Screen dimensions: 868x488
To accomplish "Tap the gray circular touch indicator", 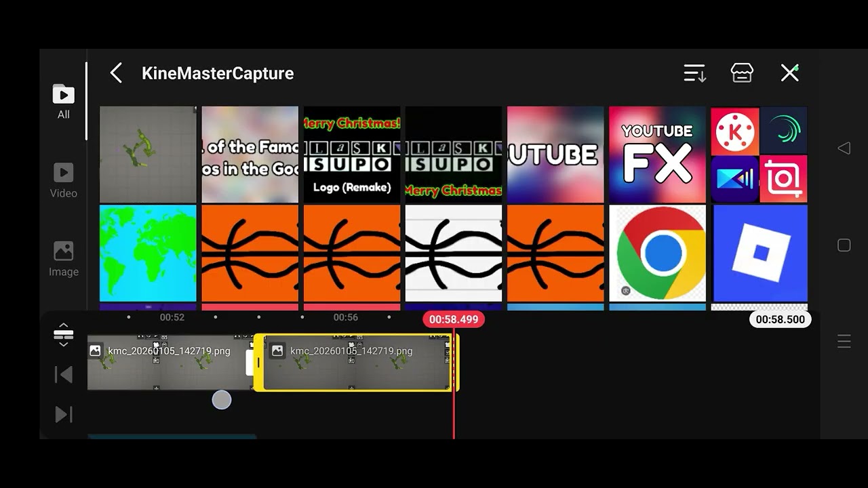I will [222, 400].
